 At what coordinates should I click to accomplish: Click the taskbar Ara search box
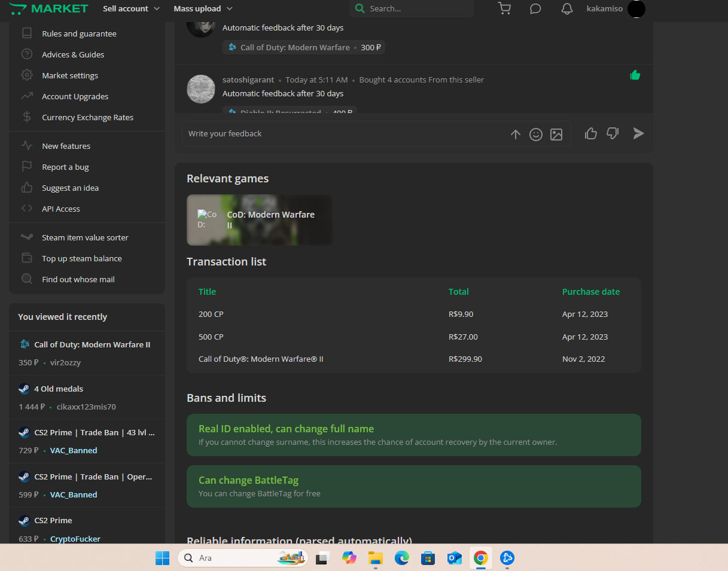[x=243, y=558]
